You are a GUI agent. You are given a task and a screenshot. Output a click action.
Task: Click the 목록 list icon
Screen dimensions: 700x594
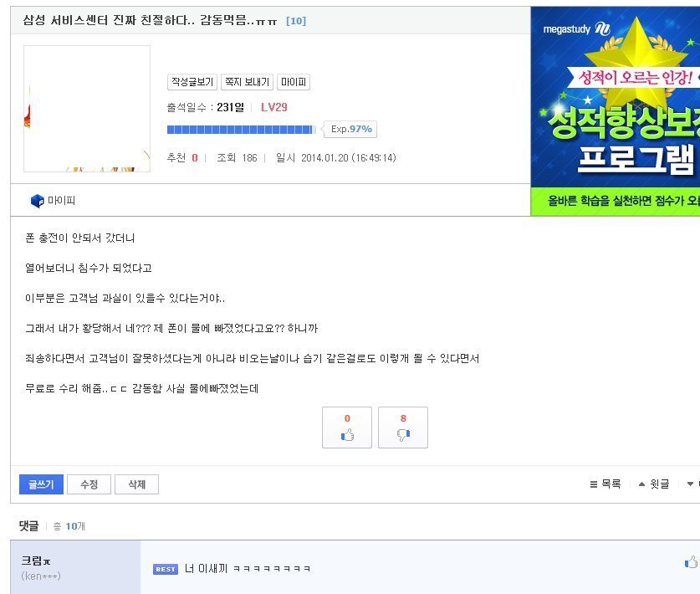click(x=593, y=484)
